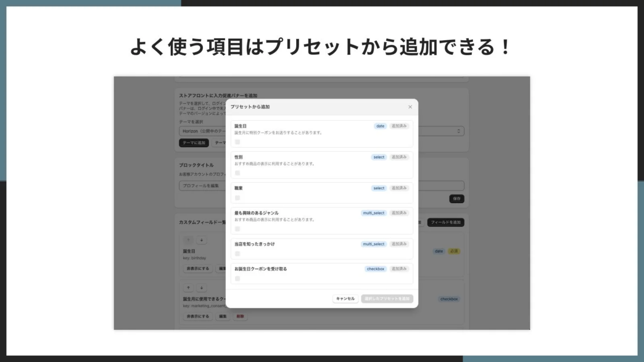Close the プリセットから追加 dialog with X
The width and height of the screenshot is (644, 362).
coord(410,107)
